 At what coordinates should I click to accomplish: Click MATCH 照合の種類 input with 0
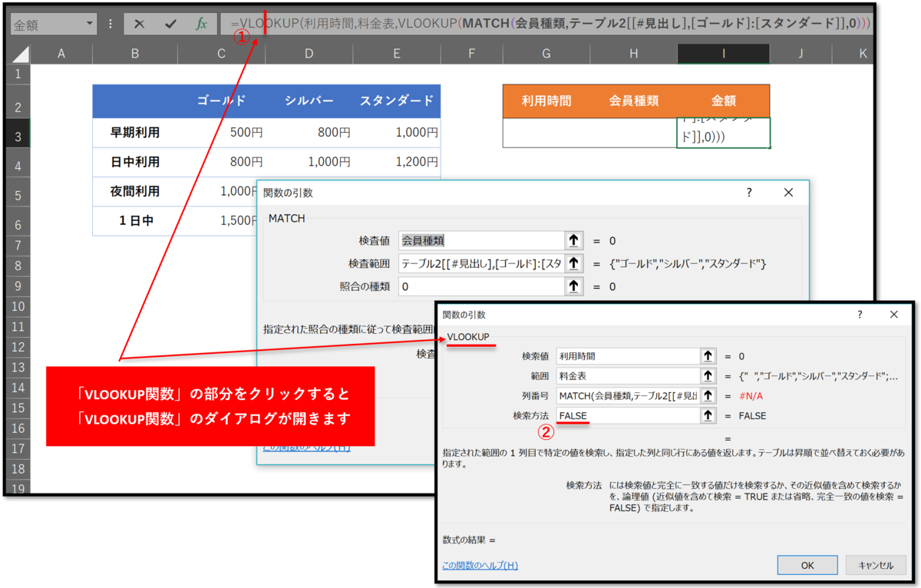click(x=481, y=286)
